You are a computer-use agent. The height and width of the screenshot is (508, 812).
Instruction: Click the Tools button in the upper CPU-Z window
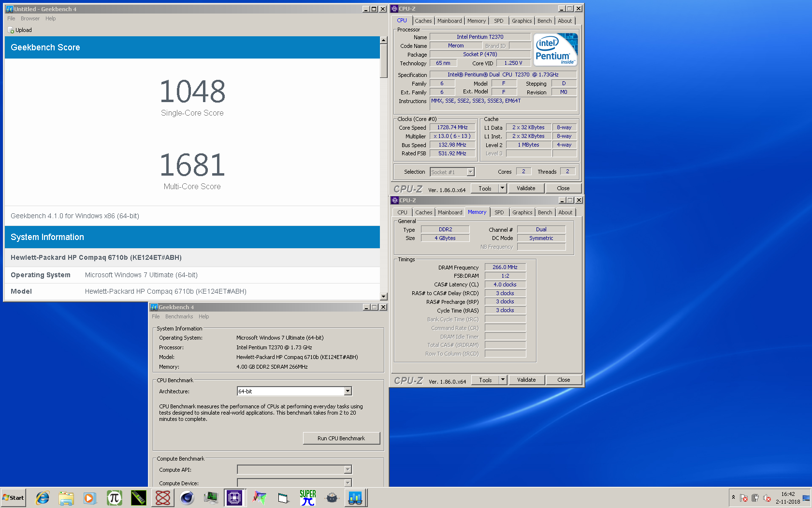(485, 188)
